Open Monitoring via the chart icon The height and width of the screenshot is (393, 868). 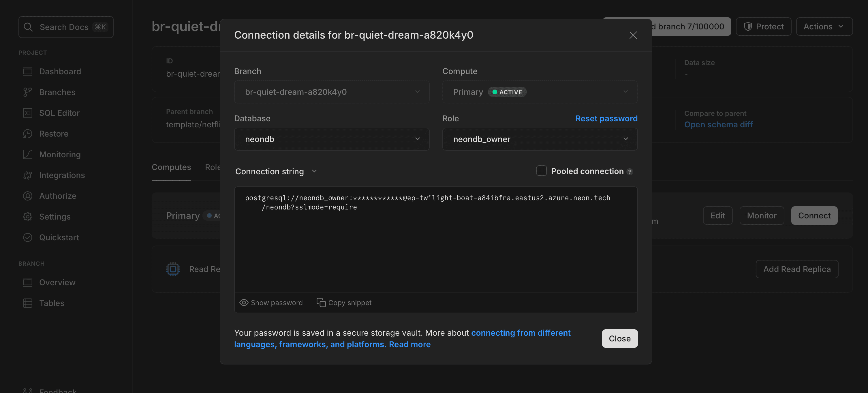point(28,154)
